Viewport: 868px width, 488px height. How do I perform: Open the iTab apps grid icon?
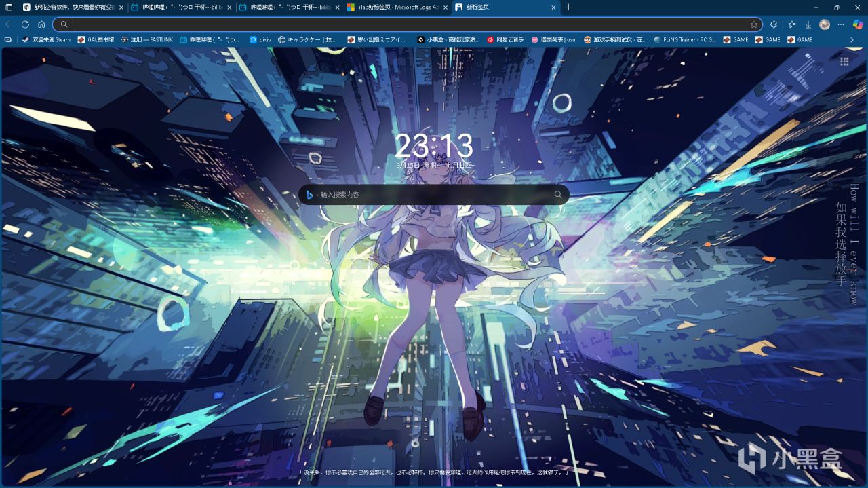coord(844,62)
